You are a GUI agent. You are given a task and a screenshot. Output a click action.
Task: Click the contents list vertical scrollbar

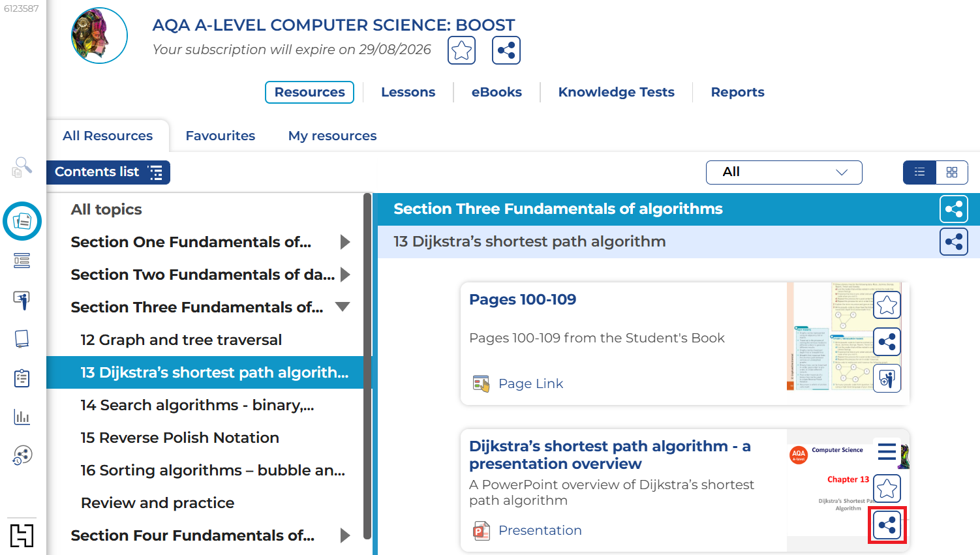pyautogui.click(x=367, y=365)
